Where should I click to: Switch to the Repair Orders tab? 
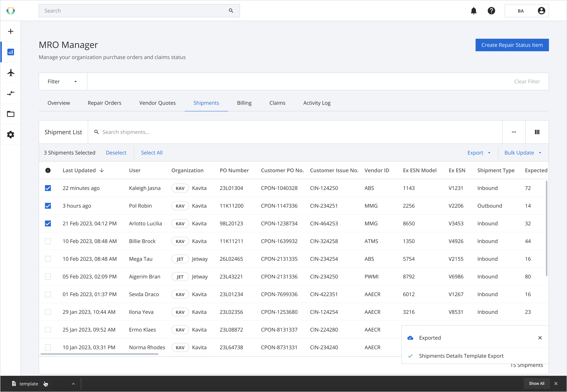tap(104, 103)
